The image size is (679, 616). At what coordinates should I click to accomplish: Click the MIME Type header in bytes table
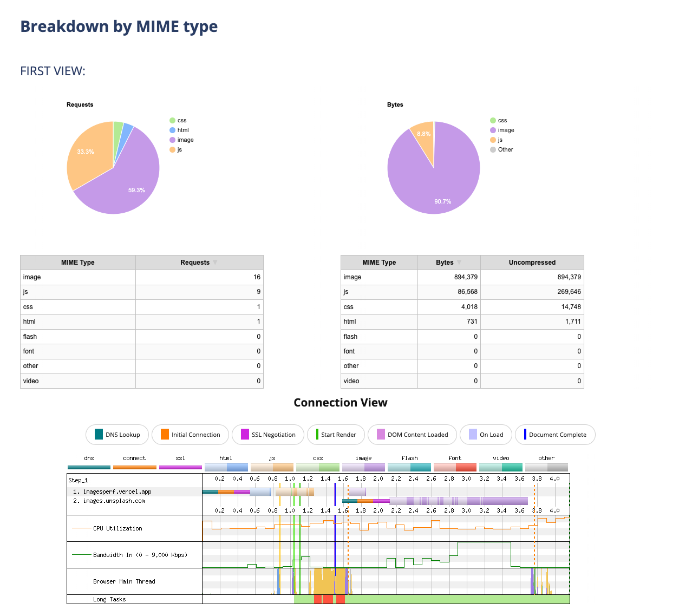[x=379, y=262]
